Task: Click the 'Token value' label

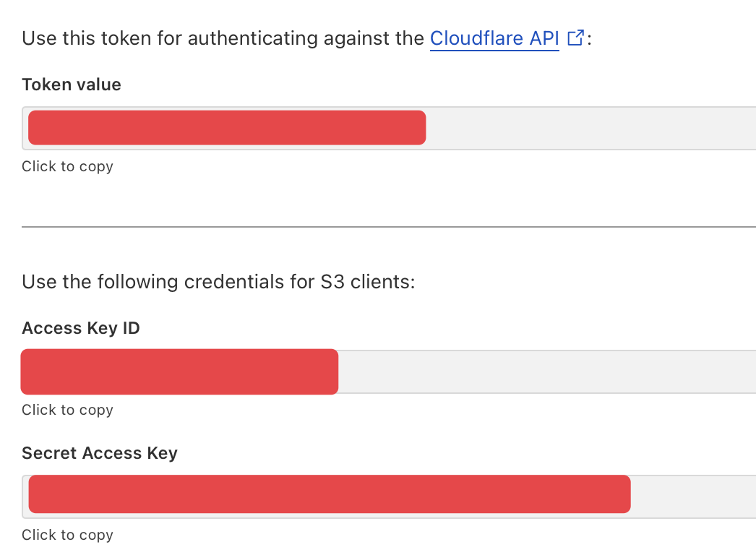Action: (x=72, y=85)
